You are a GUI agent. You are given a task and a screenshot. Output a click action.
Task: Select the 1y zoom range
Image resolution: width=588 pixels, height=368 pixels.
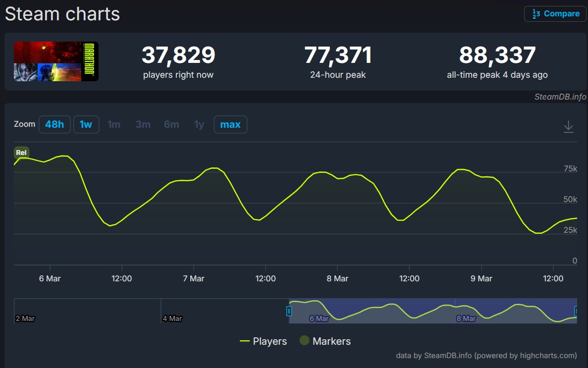pos(199,124)
